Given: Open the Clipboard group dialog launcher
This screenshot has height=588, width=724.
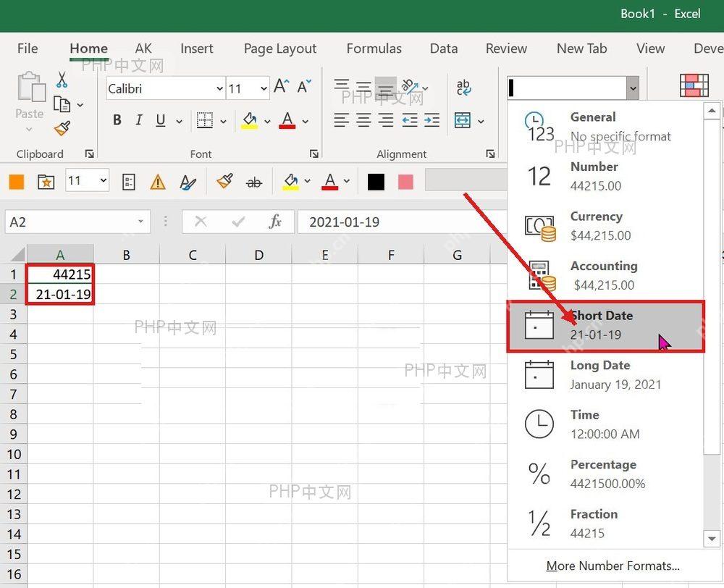Looking at the screenshot, I should click(90, 154).
